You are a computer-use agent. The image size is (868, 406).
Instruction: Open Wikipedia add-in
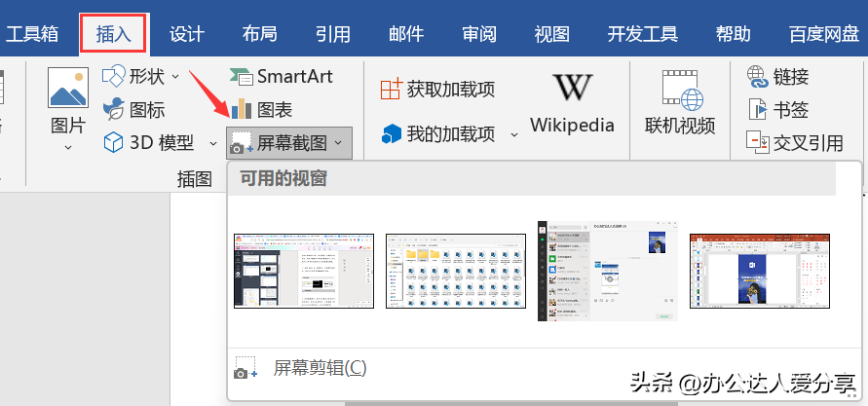pyautogui.click(x=572, y=102)
